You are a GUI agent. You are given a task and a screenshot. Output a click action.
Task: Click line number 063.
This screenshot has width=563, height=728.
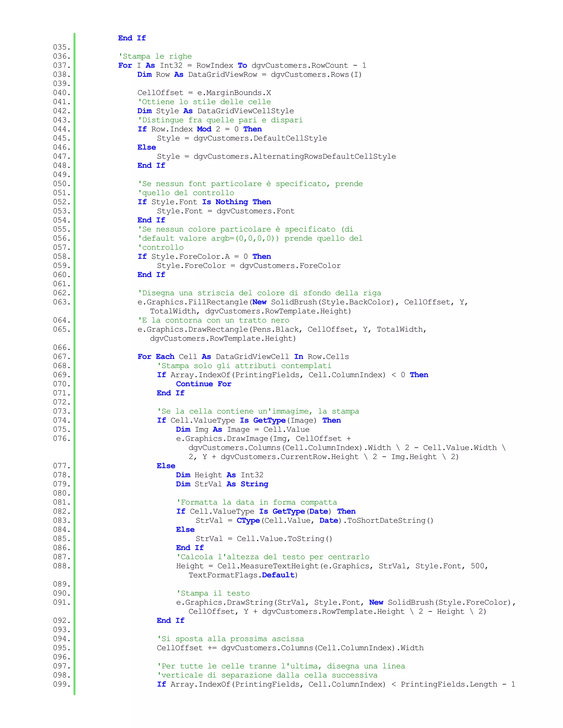pos(62,302)
